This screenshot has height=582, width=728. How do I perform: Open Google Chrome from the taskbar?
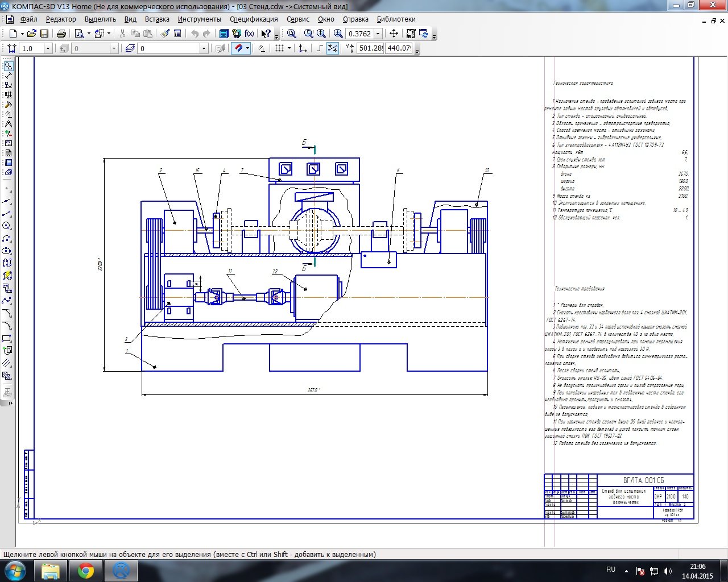86,570
